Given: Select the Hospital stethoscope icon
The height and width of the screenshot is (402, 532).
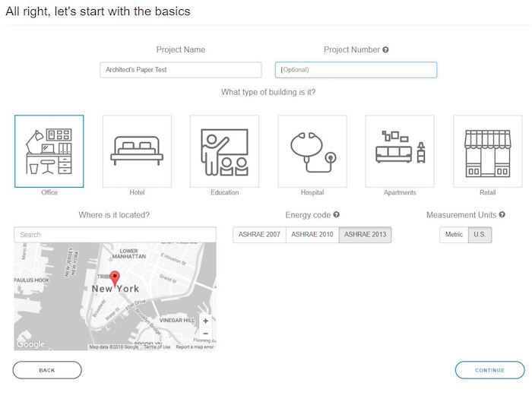Looking at the screenshot, I should coord(312,151).
